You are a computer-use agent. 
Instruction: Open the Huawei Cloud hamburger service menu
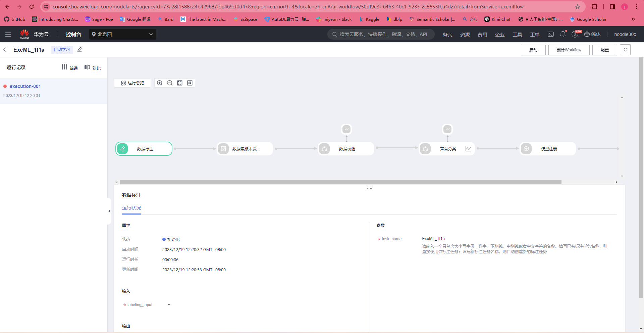(x=8, y=34)
